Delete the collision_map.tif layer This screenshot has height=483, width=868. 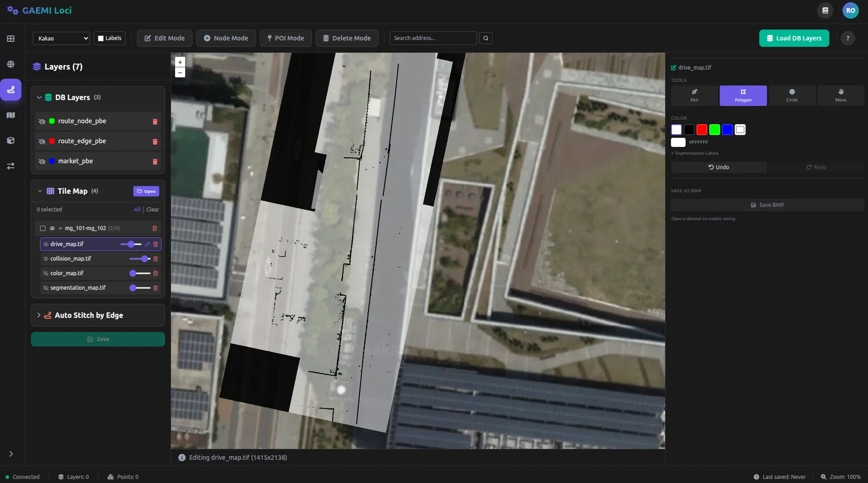pyautogui.click(x=156, y=259)
